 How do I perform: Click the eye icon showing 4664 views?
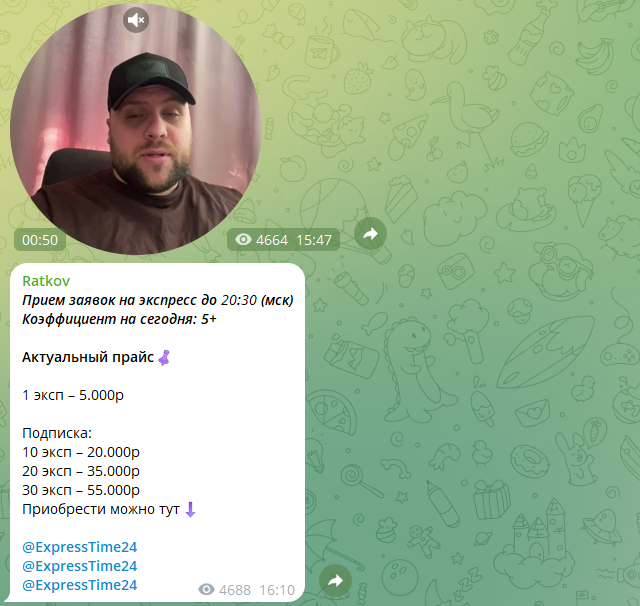(243, 240)
